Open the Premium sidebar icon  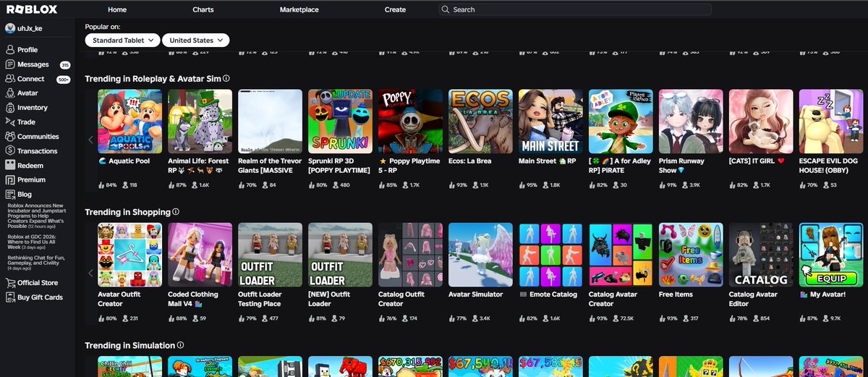pyautogui.click(x=10, y=180)
